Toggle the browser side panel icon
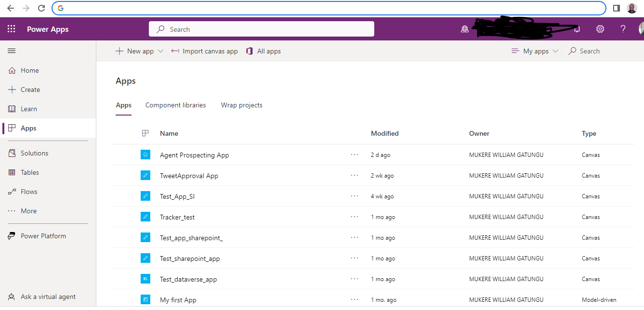 pyautogui.click(x=616, y=8)
